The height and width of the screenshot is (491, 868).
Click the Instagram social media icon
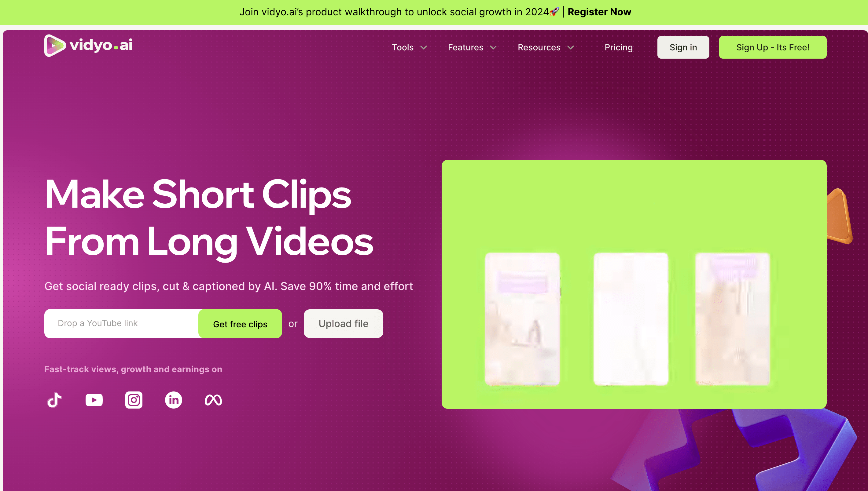134,400
